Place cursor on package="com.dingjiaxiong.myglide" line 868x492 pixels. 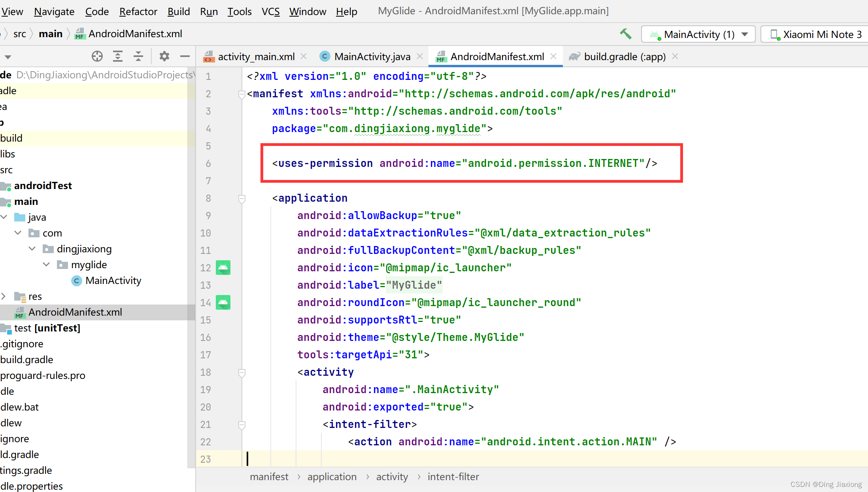tap(382, 129)
